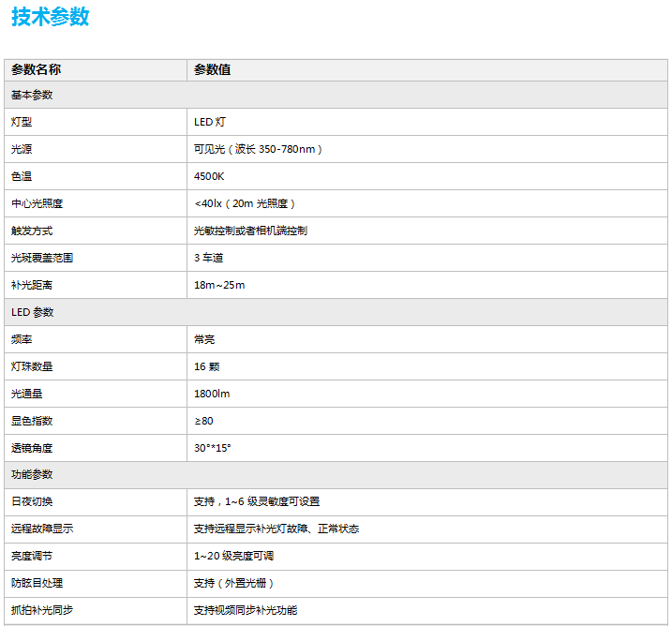Screen dimensions: 672x626
Task: Click the 可见光 wavelength 350-780nm value
Action: (259, 149)
